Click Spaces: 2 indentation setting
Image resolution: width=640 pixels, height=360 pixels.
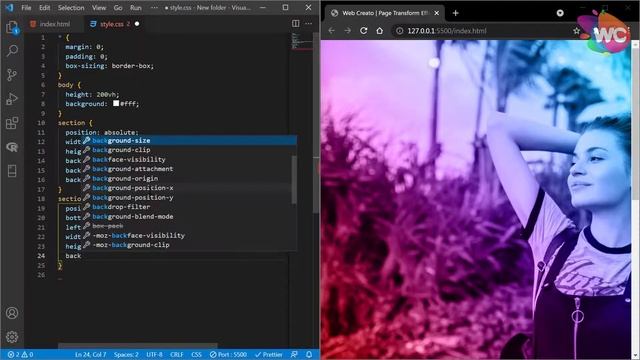point(126,354)
